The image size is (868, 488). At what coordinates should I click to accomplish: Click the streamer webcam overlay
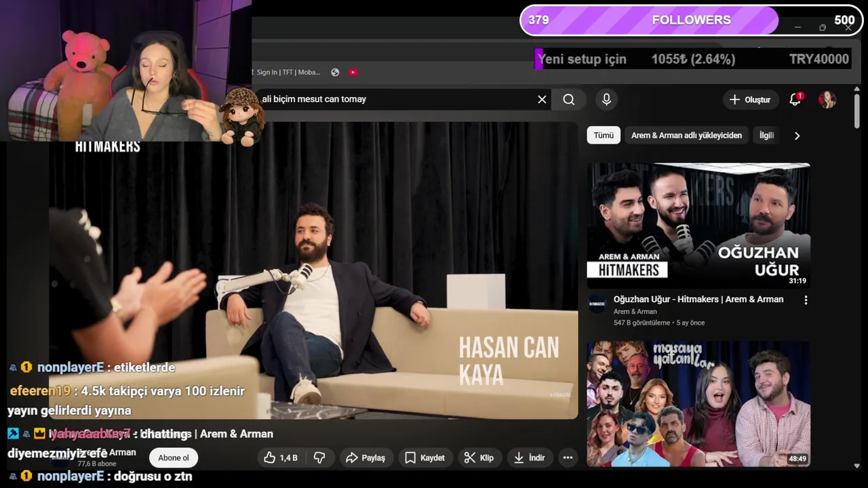126,70
